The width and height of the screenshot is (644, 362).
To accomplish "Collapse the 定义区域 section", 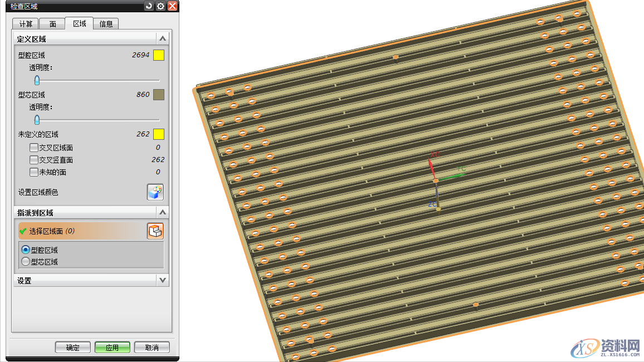I will pyautogui.click(x=162, y=39).
